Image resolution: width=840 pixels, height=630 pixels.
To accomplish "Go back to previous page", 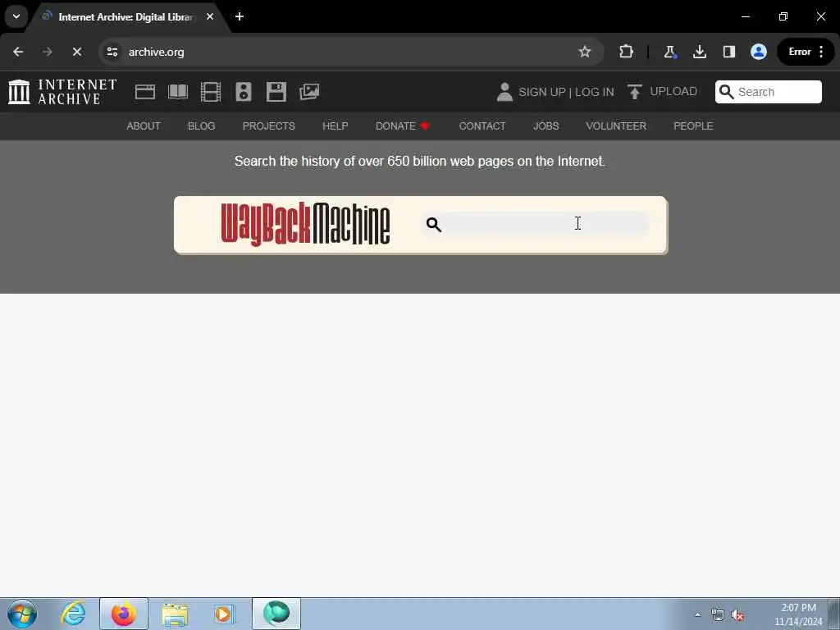I will click(x=18, y=52).
